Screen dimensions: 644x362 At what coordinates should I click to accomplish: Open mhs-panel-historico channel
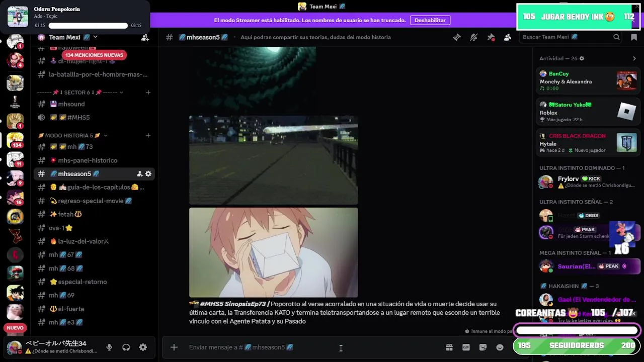pyautogui.click(x=94, y=160)
